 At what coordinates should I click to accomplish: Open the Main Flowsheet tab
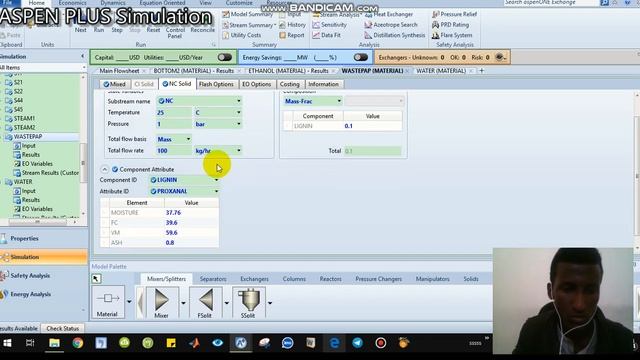[119, 71]
